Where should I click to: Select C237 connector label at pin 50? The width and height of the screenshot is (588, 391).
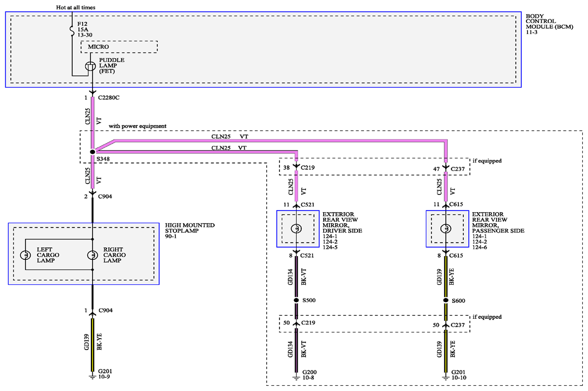458,325
